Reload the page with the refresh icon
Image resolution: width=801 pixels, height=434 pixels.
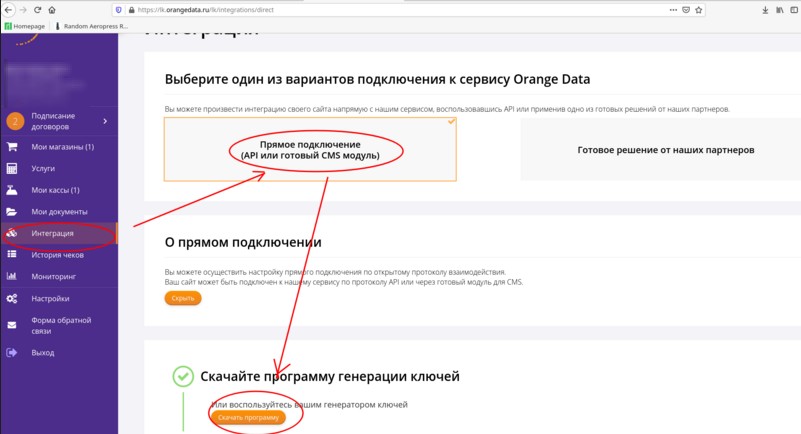pyautogui.click(x=38, y=10)
